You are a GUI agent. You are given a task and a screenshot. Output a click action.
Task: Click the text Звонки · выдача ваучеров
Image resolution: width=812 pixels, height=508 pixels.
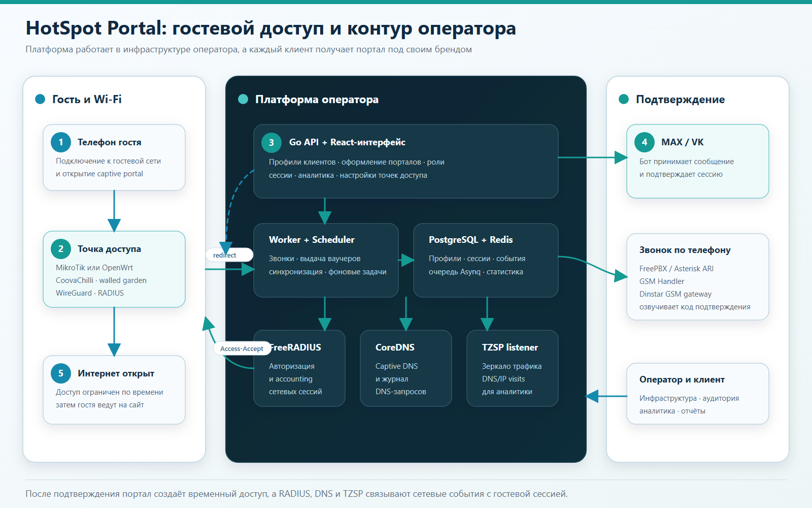[x=315, y=259]
